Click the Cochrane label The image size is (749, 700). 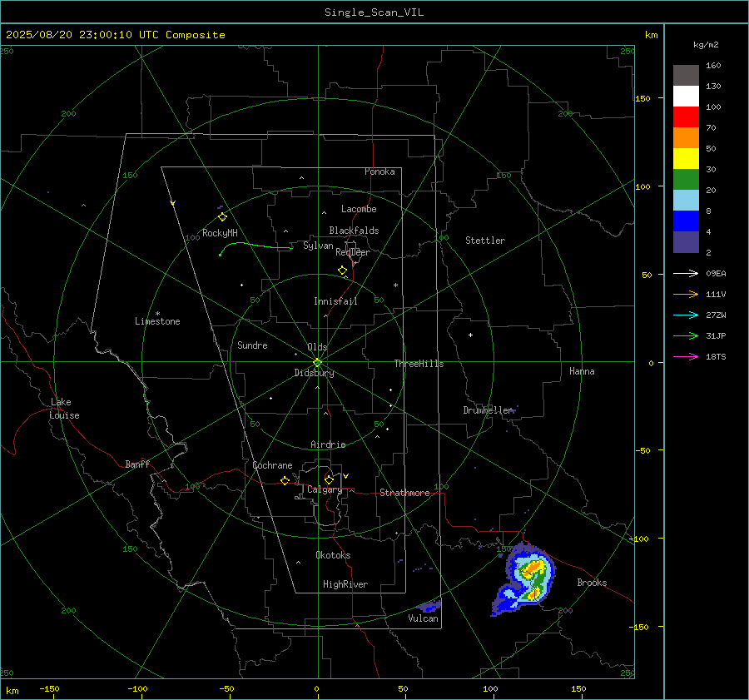pyautogui.click(x=272, y=465)
